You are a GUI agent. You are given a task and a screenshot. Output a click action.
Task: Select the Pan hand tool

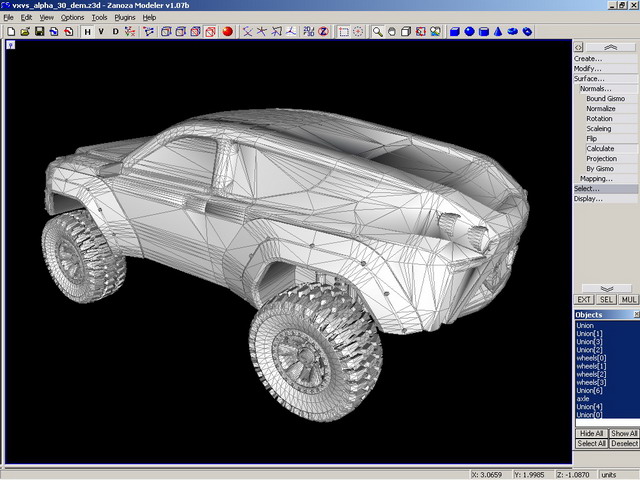(x=391, y=31)
